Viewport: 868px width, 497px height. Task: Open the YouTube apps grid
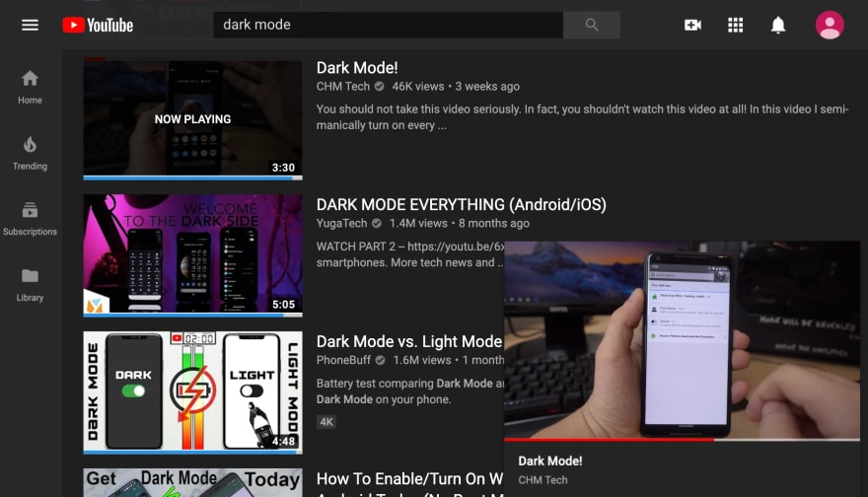click(735, 25)
